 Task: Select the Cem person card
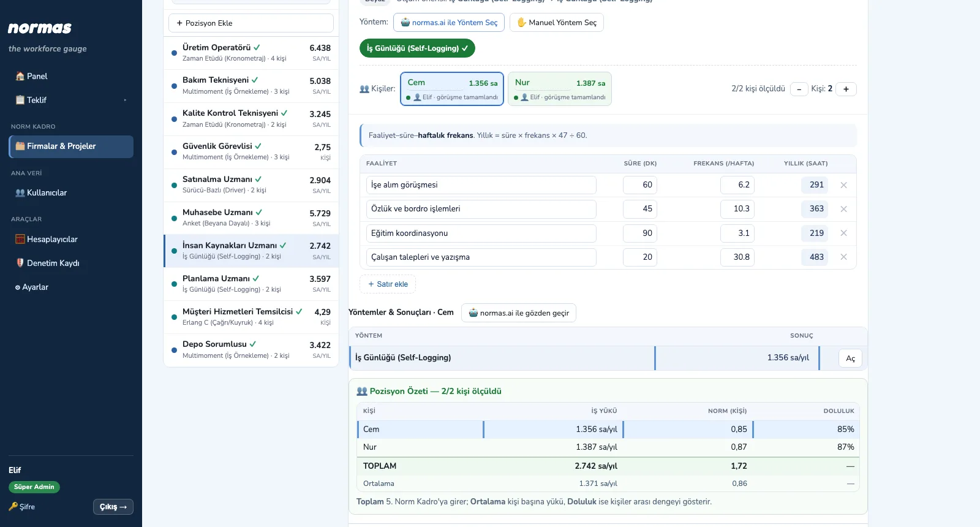click(452, 89)
